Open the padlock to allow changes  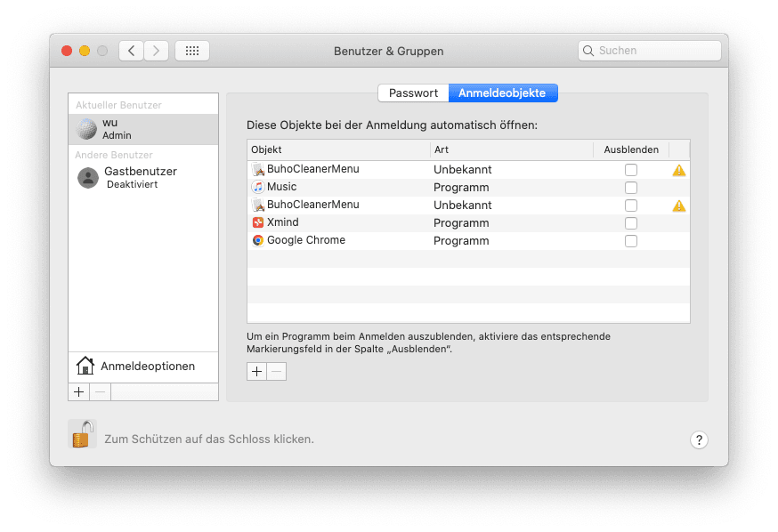click(82, 433)
